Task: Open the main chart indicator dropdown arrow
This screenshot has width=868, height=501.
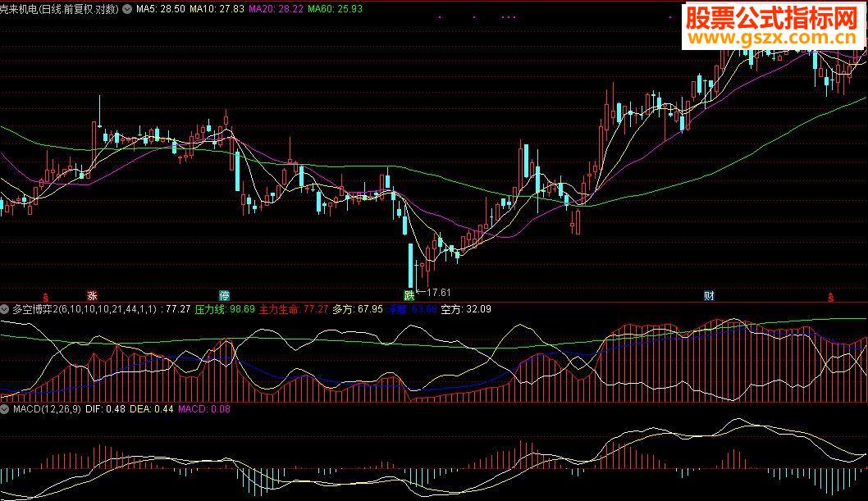Action: point(127,9)
